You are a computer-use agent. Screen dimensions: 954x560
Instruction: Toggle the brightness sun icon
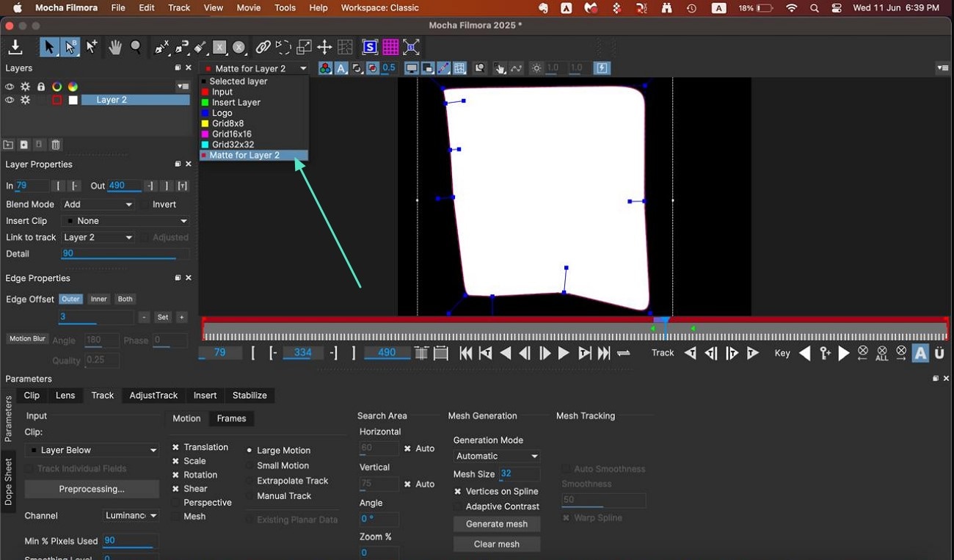pos(536,68)
